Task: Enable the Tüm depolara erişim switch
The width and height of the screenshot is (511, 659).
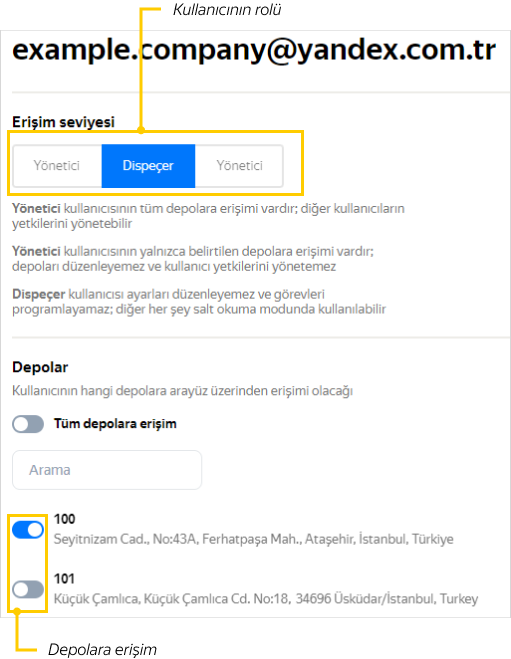Action: point(28,424)
